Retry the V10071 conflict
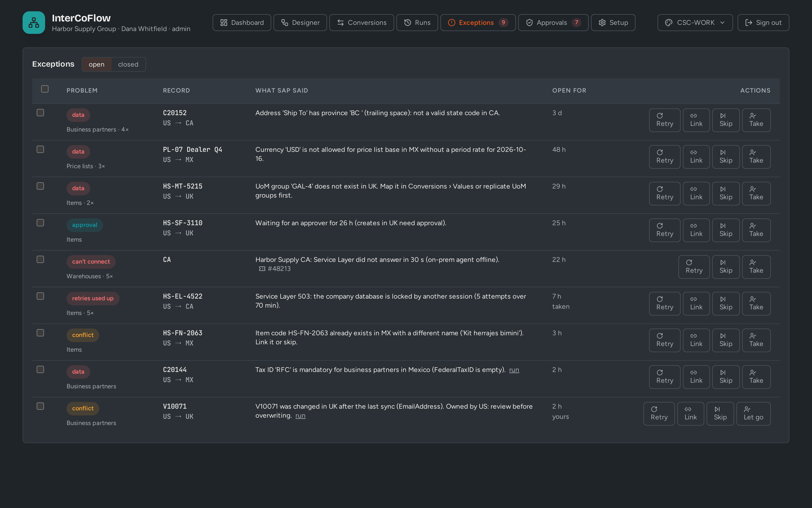Viewport: 812px width, 508px height. (x=659, y=413)
